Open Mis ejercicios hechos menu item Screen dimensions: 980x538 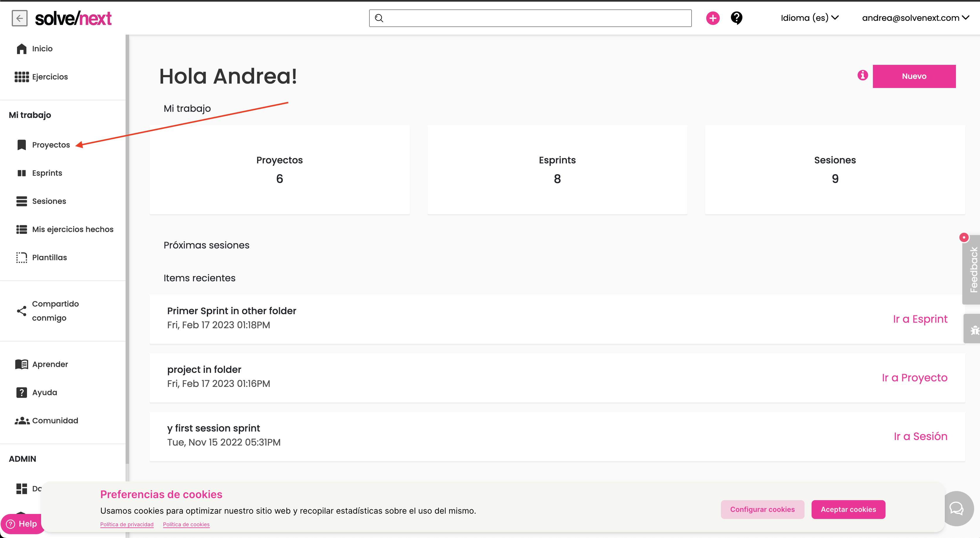pos(72,229)
